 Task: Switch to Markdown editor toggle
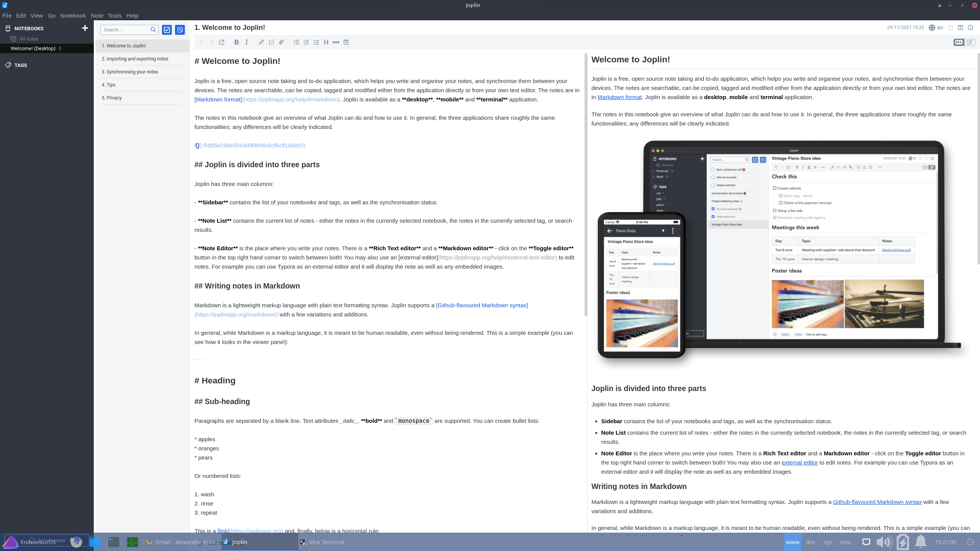coord(959,42)
